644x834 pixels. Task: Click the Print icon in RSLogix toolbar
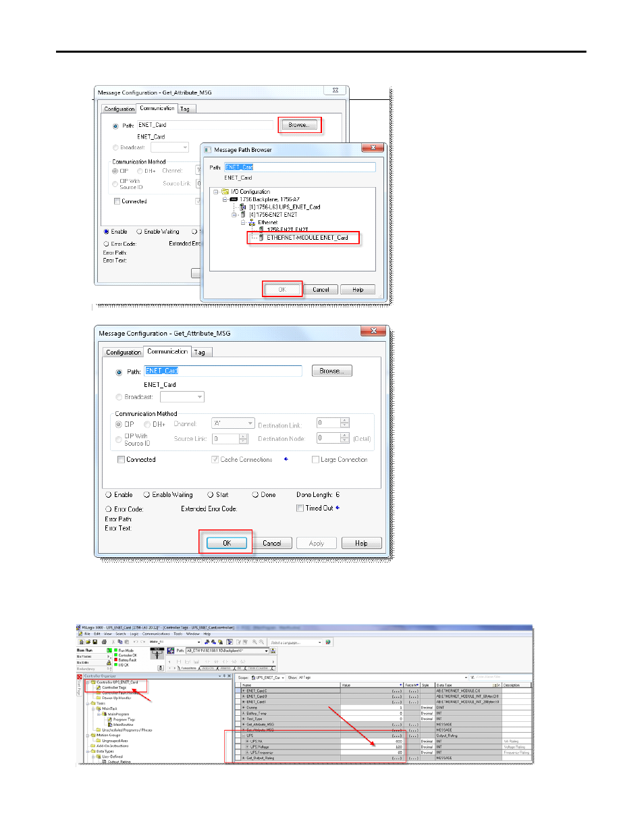(104, 642)
